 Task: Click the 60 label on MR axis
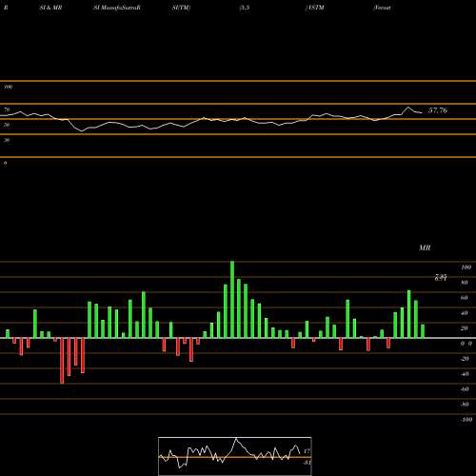[x=464, y=298]
